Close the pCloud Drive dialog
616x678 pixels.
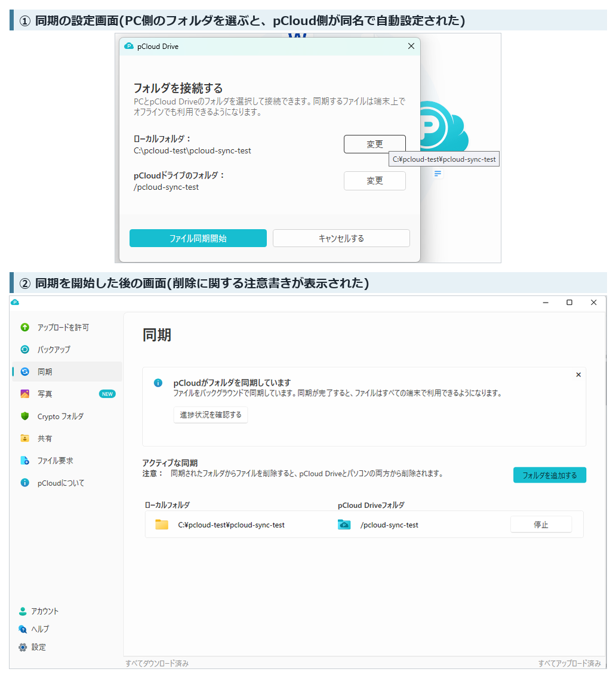[411, 46]
